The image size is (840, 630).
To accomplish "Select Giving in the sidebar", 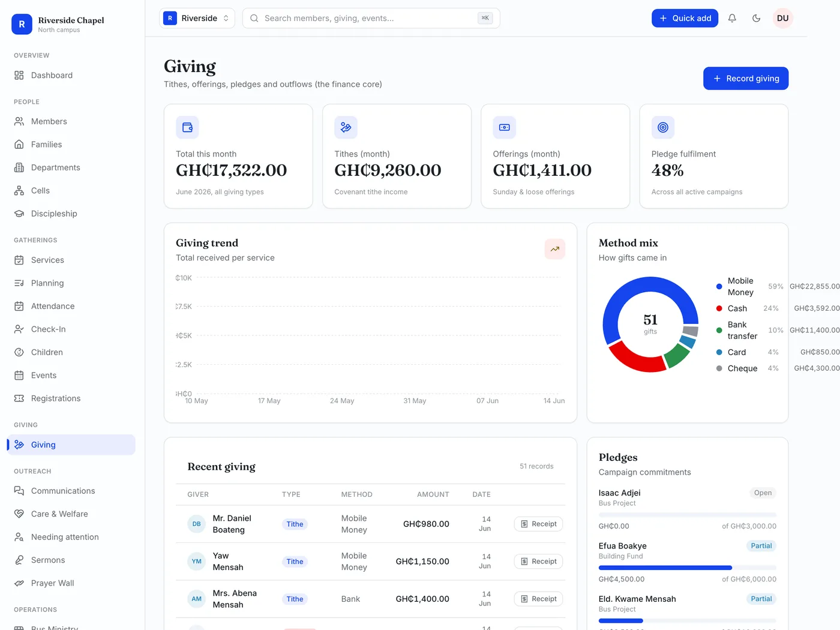I will 71,445.
